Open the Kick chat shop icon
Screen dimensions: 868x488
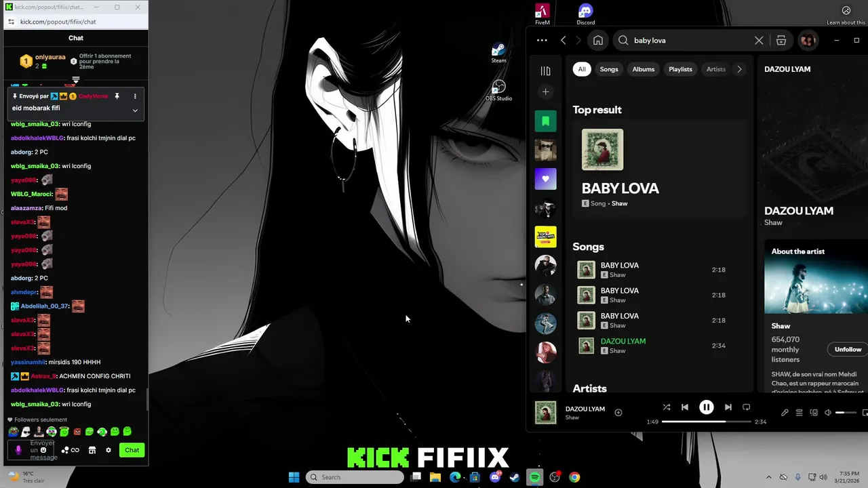point(92,450)
